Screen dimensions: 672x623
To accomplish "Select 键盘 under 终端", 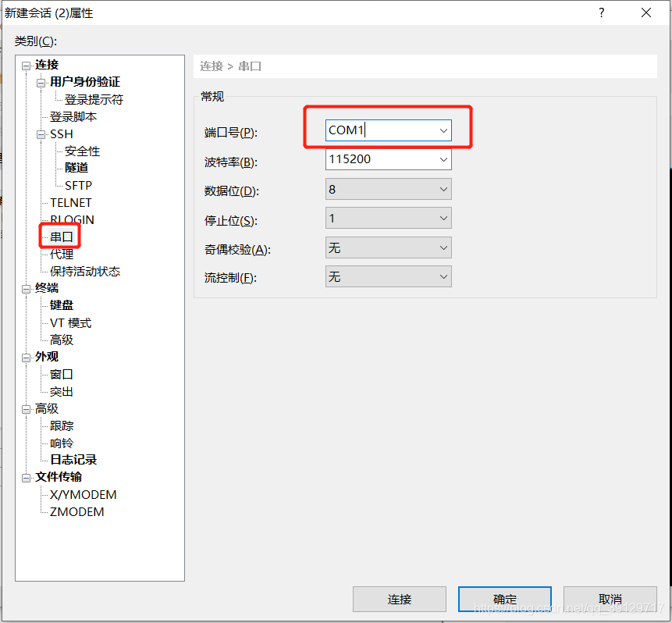I will (x=62, y=305).
